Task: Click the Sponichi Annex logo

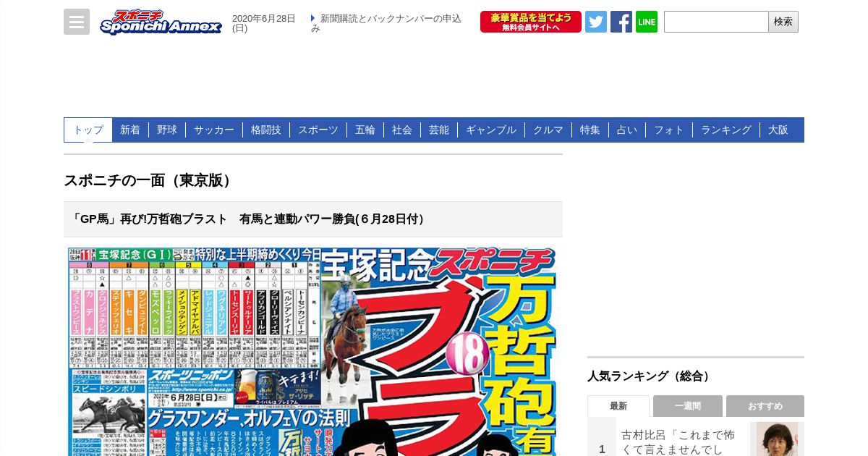Action: (161, 22)
